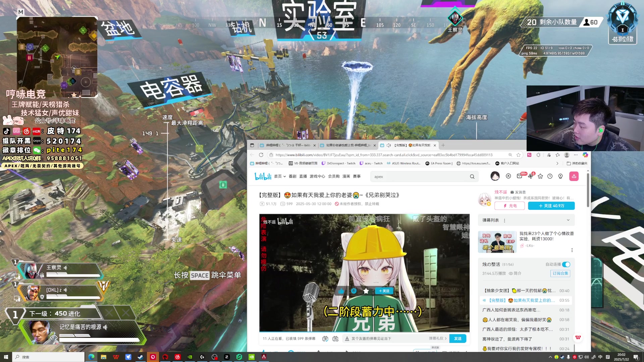This screenshot has width=644, height=362.
Task: Click 发送 to send danmaku
Action: tap(458, 339)
